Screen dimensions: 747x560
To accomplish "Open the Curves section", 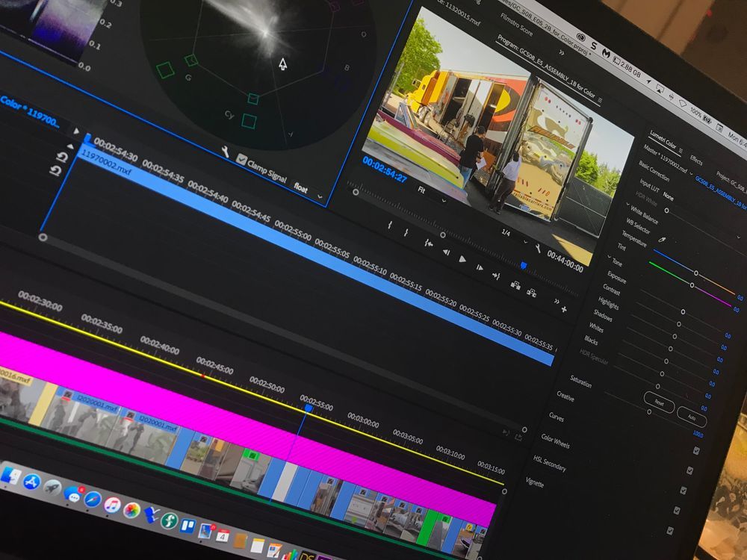I will 557,417.
